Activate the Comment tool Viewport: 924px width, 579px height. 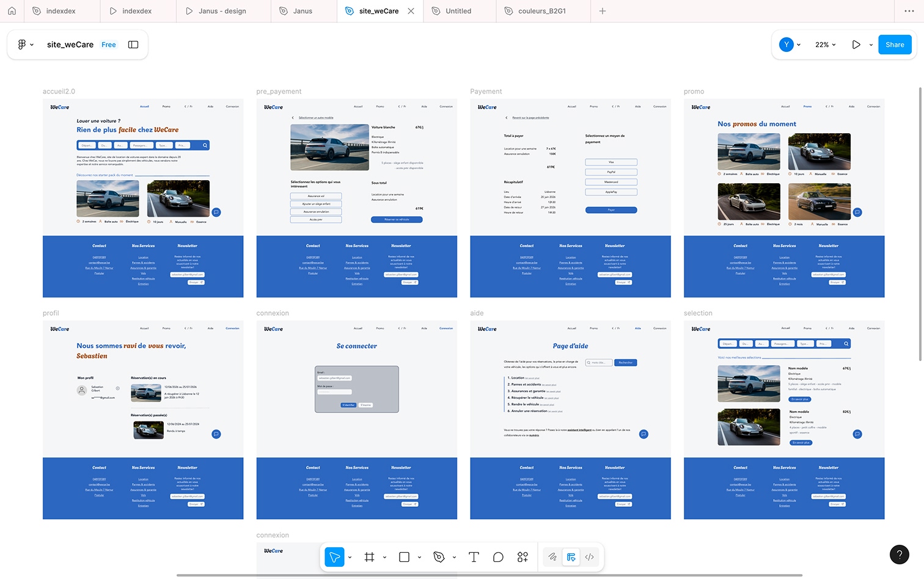[x=498, y=557]
